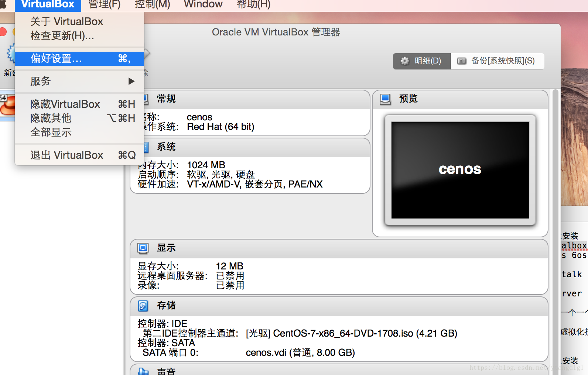This screenshot has height=375, width=588.
Task: Click the camera icon in 备份 button
Action: [462, 61]
